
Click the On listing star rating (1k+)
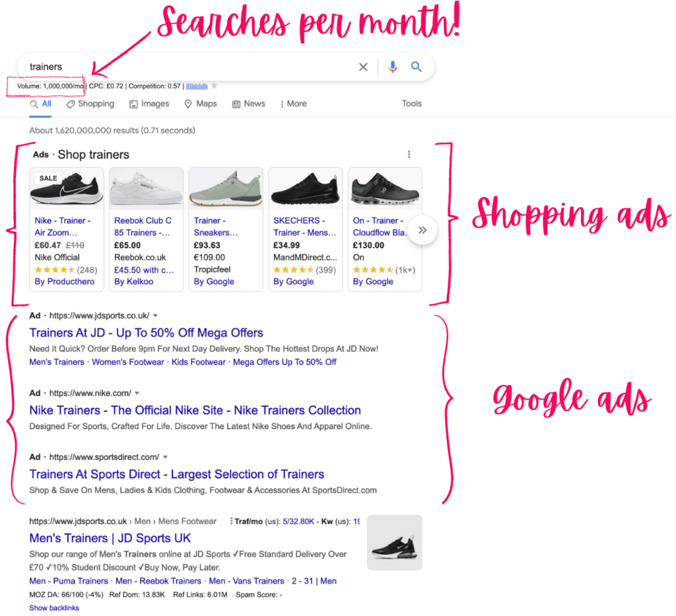click(384, 270)
